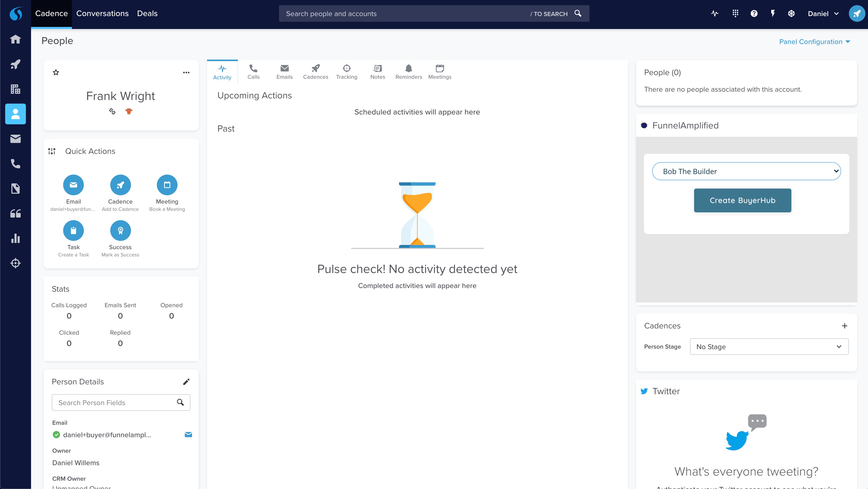Image resolution: width=868 pixels, height=489 pixels.
Task: Open Calls from left sidebar phone icon
Action: [x=16, y=164]
